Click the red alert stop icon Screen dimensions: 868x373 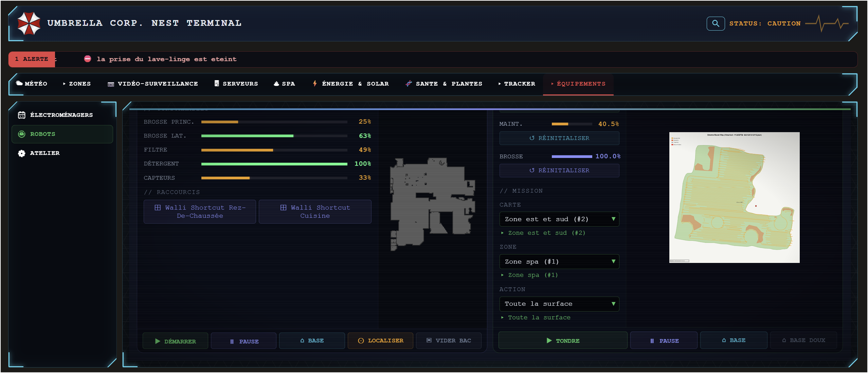tap(88, 59)
